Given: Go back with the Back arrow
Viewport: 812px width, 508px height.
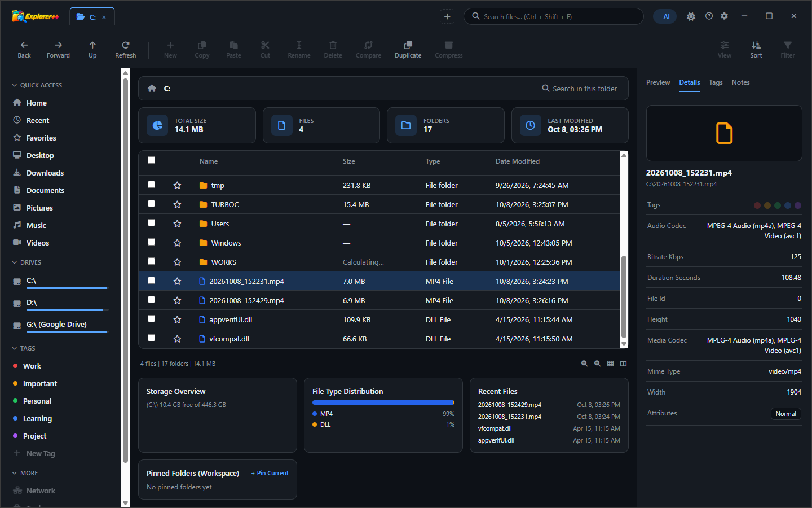Looking at the screenshot, I should point(24,50).
